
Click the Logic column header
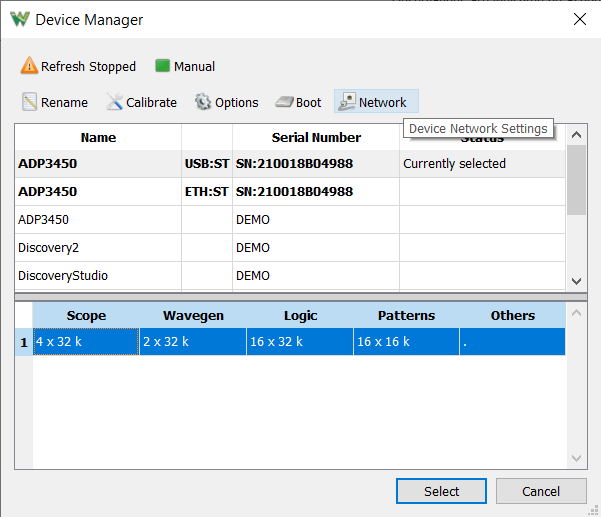[300, 315]
